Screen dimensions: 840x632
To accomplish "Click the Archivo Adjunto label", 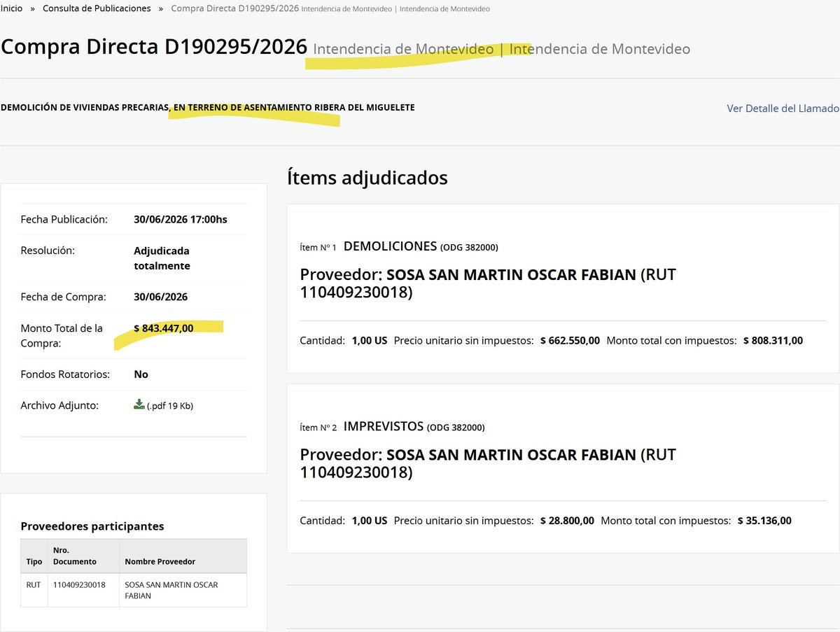I will click(x=59, y=405).
